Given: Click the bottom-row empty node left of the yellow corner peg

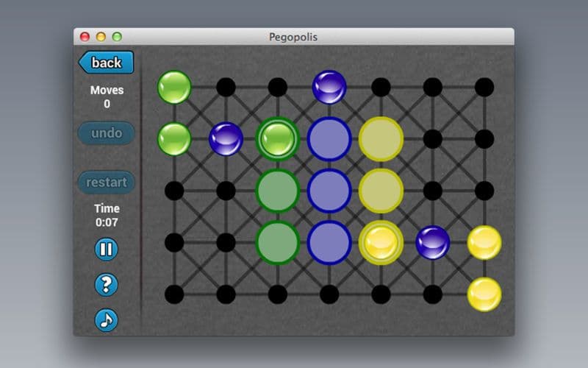Looking at the screenshot, I should pos(433,294).
